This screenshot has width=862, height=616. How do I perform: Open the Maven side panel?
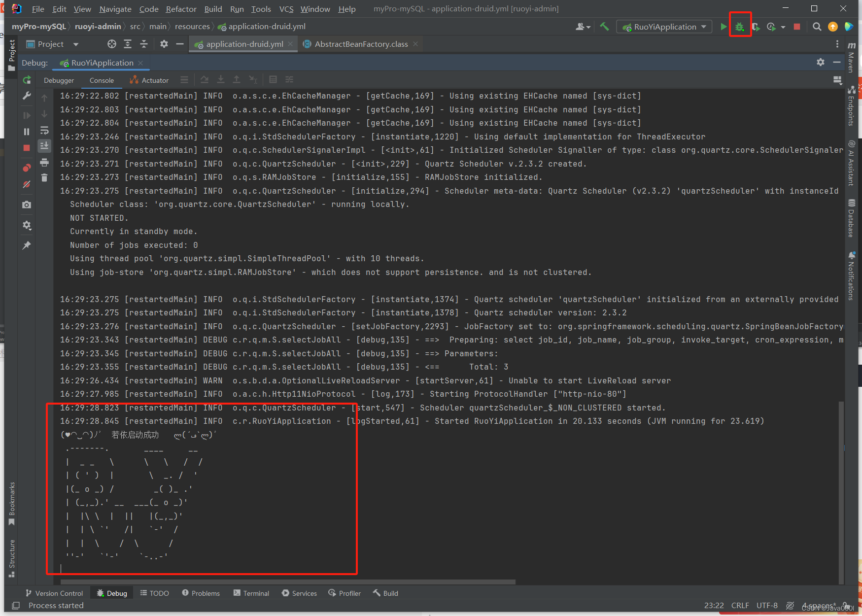click(x=851, y=57)
